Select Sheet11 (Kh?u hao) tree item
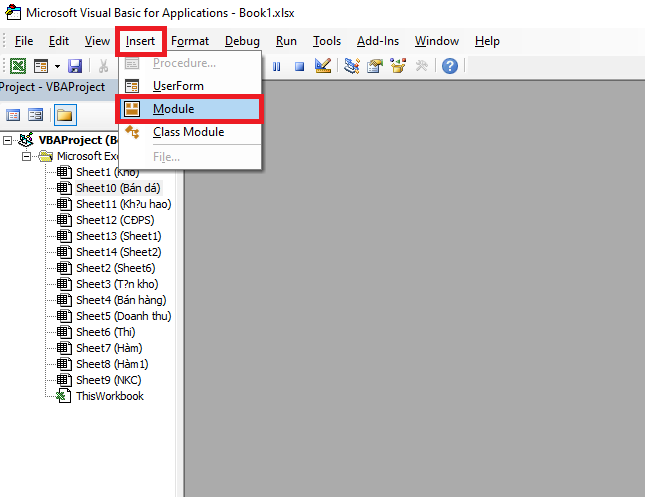The image size is (645, 497). point(124,204)
